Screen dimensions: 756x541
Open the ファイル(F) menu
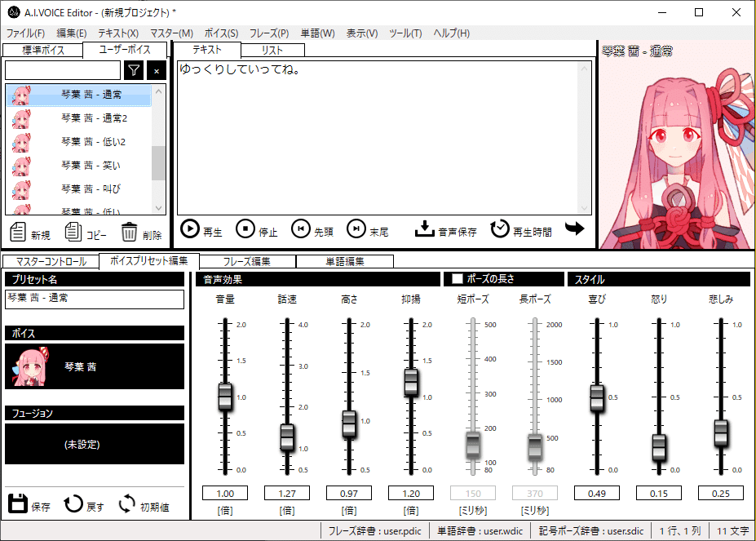(25, 33)
